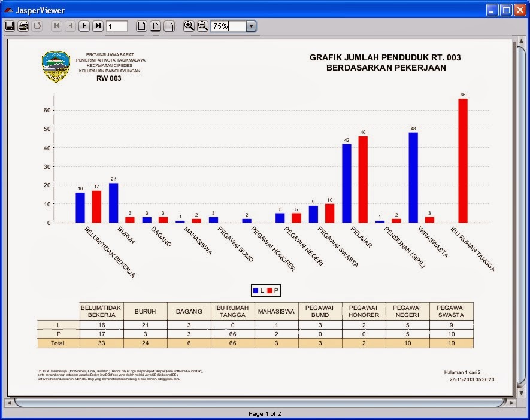This screenshot has height=420, width=530.
Task: Click the 'PEGAWAI HONORER' table header
Action: coord(364,311)
